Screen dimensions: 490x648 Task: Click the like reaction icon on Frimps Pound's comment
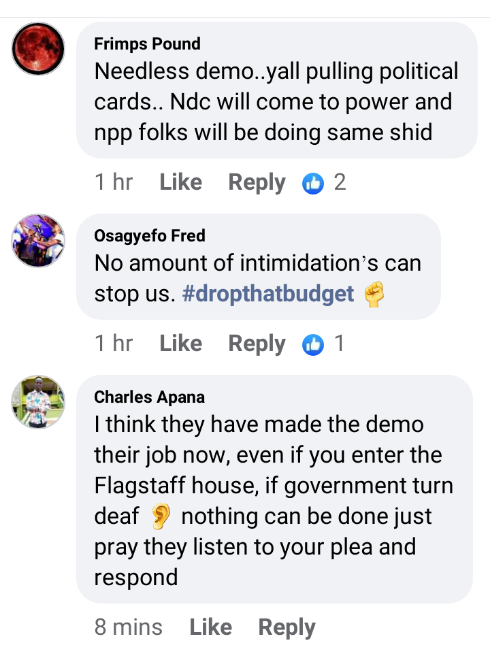point(313,183)
